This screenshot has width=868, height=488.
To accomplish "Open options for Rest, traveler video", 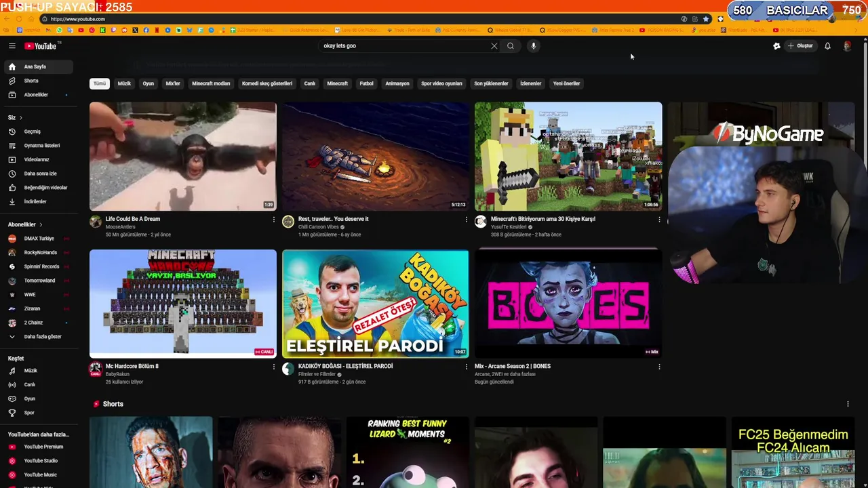I will (467, 220).
